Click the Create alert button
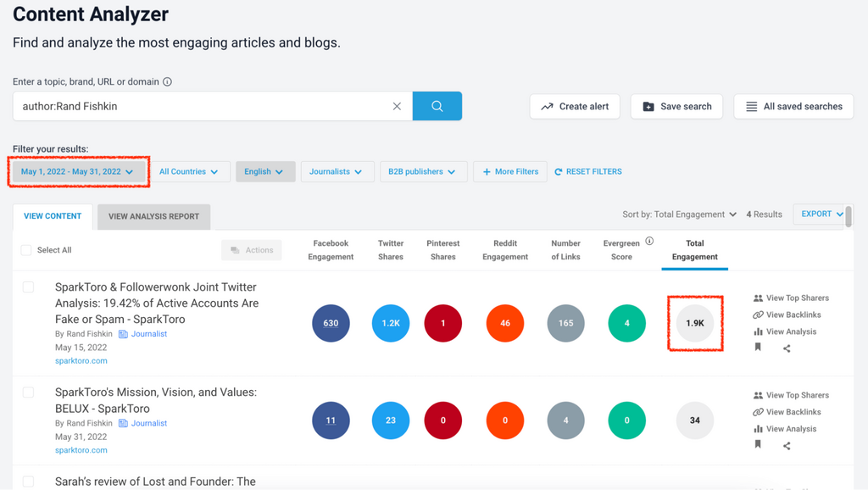 575,107
